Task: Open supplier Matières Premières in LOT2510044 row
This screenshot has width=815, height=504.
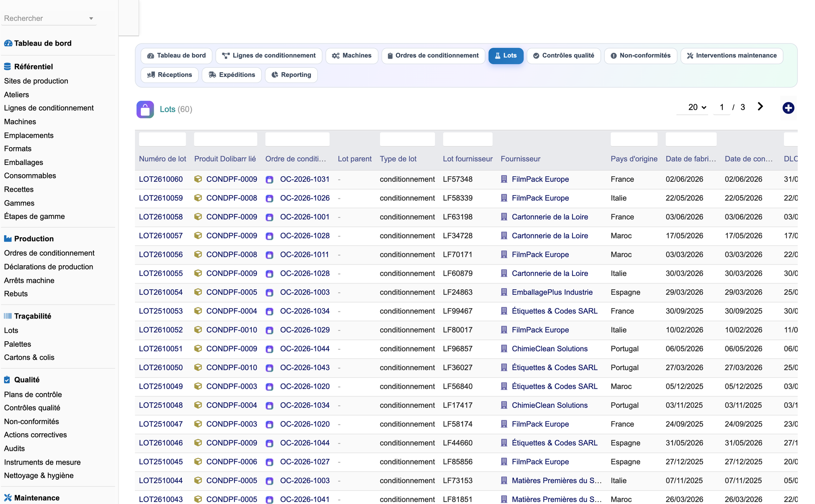Action: [557, 481]
